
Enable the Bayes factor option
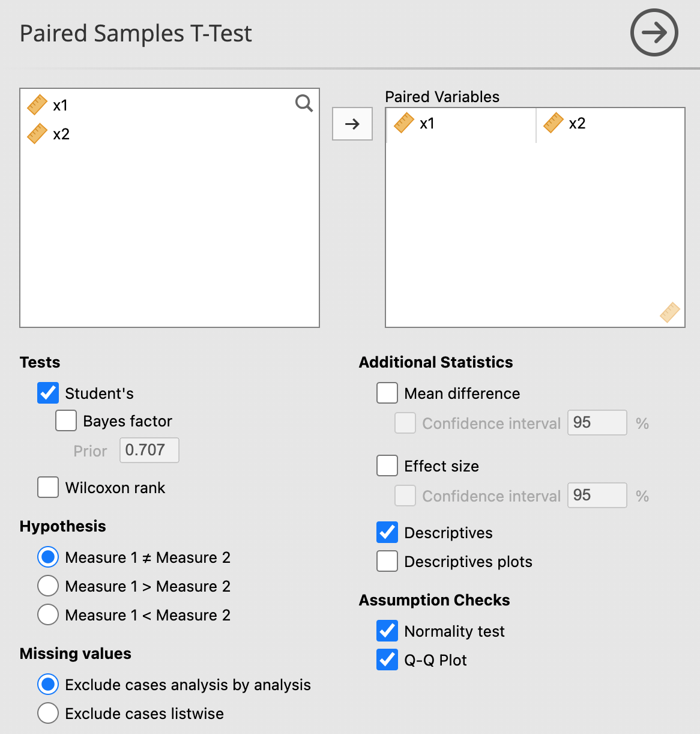click(65, 420)
